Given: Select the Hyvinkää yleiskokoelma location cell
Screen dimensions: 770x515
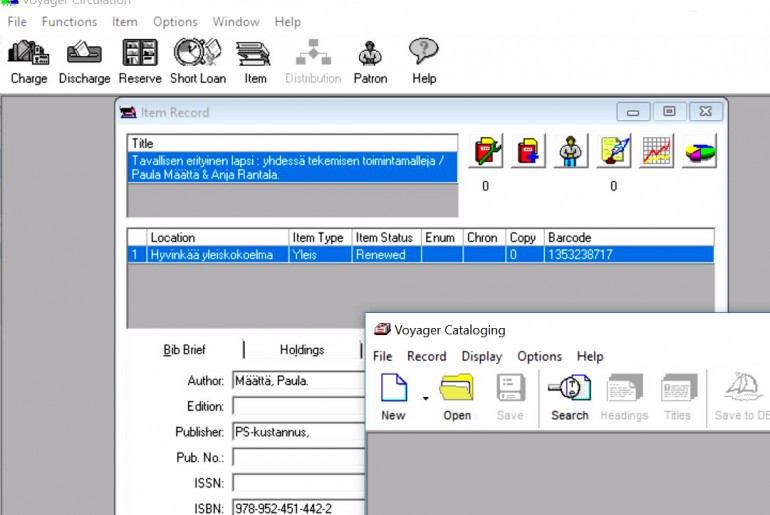Looking at the screenshot, I should 218,255.
